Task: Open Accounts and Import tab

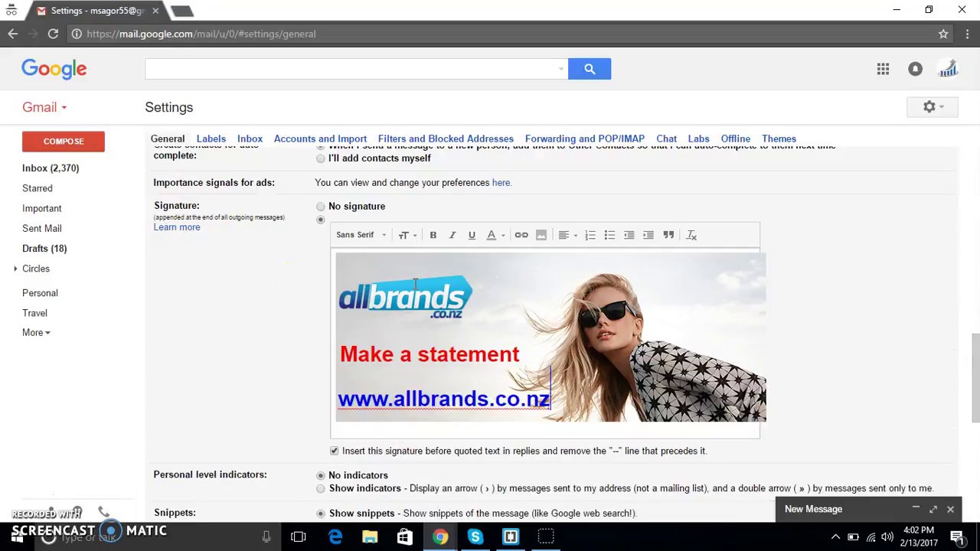Action: [320, 139]
